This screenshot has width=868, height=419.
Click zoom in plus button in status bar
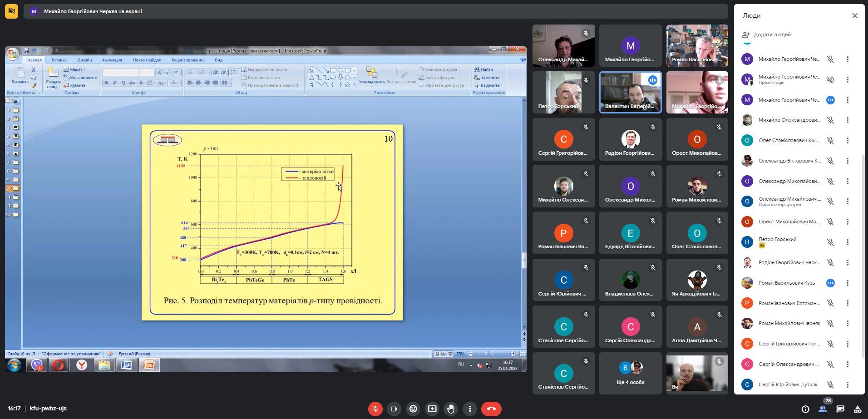tap(513, 354)
